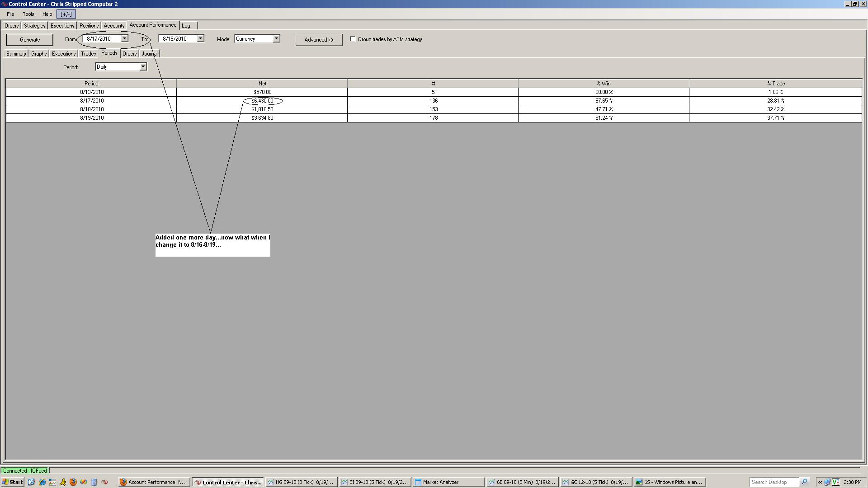The width and height of the screenshot is (868, 488).
Task: Open the Mode Currency dropdown
Action: 276,39
